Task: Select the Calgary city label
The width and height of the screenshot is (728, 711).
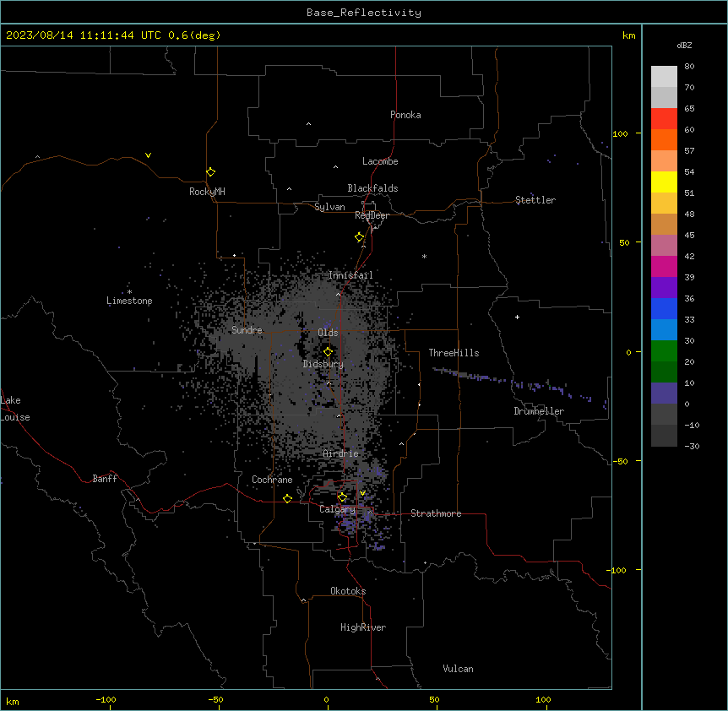Action: click(x=338, y=509)
